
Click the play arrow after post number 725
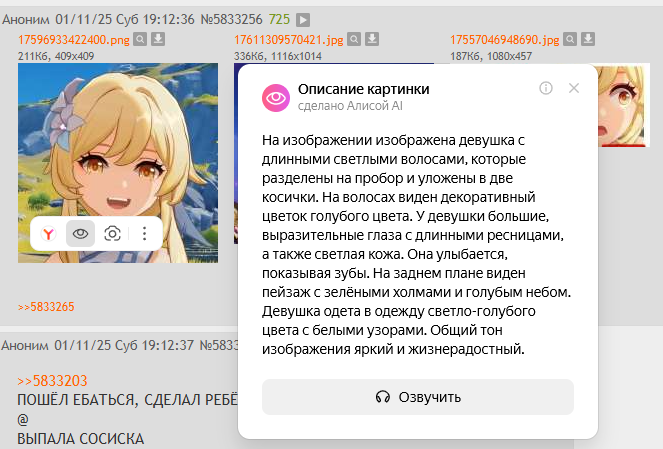(303, 19)
